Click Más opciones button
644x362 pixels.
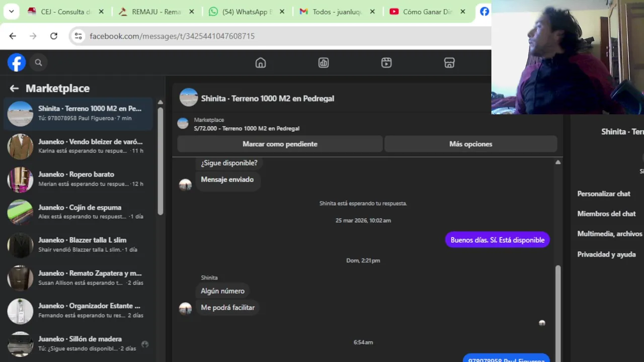point(470,144)
